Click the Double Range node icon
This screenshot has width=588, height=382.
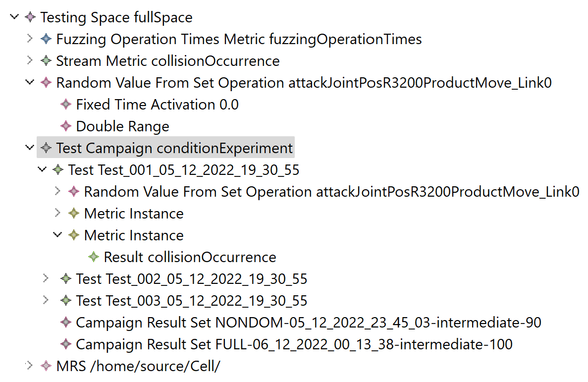click(x=66, y=126)
